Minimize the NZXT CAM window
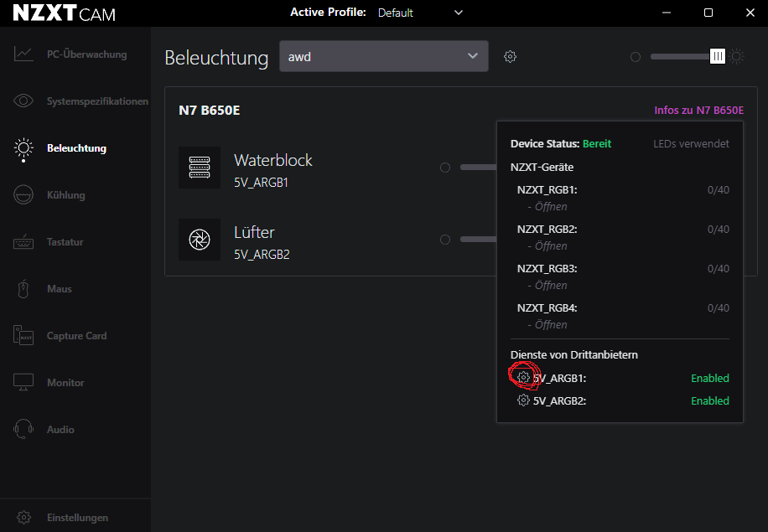This screenshot has height=532, width=768. (666, 13)
